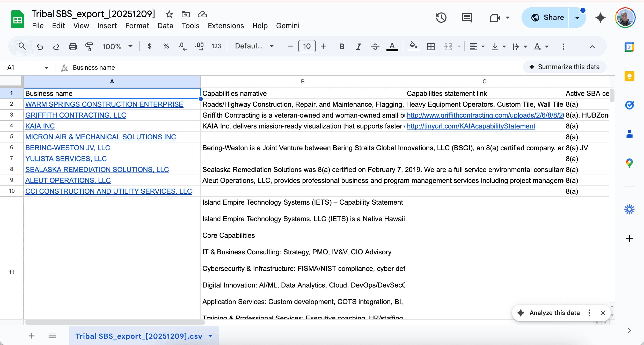This screenshot has width=644, height=345.
Task: Open the comments panel icon
Action: [467, 18]
